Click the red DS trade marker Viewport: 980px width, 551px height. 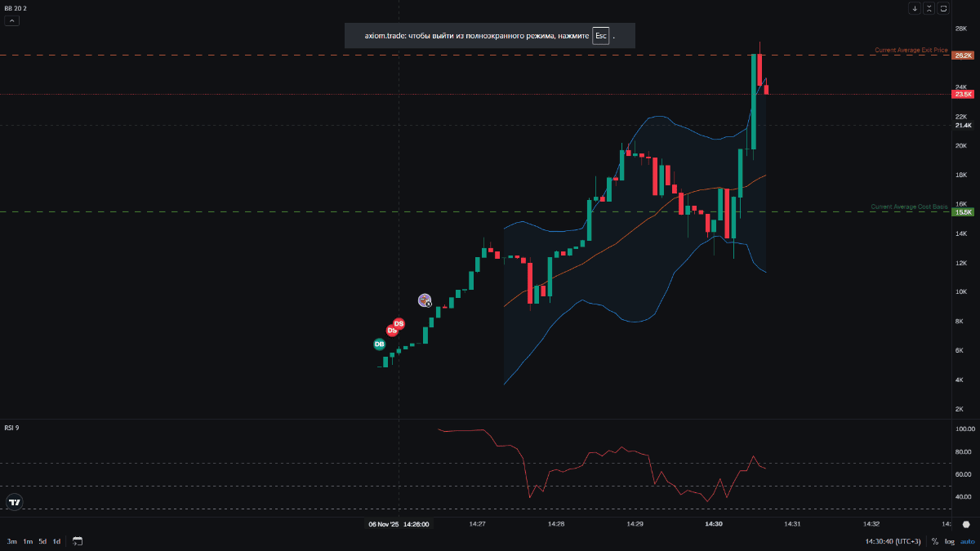(x=399, y=324)
